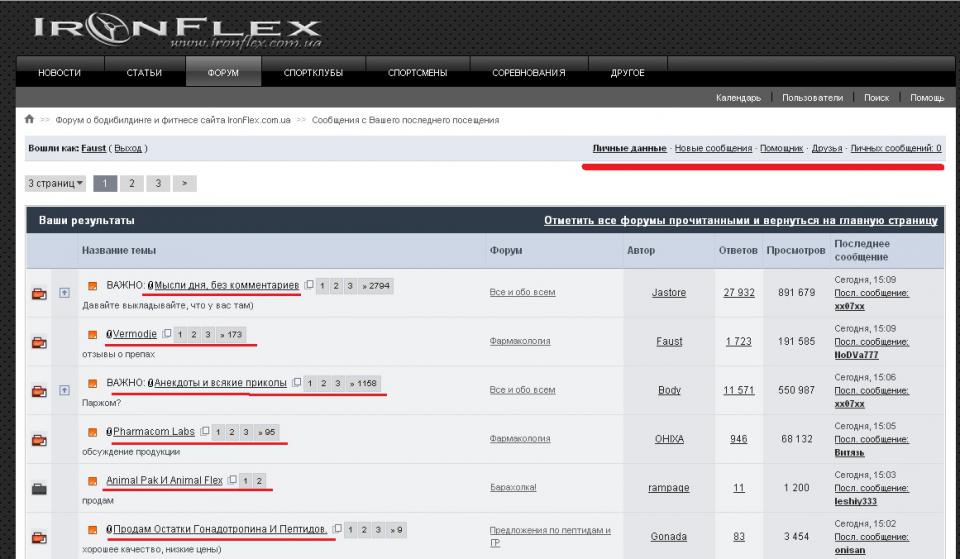Click the home icon in the breadcrumb
The image size is (960, 559).
click(30, 120)
